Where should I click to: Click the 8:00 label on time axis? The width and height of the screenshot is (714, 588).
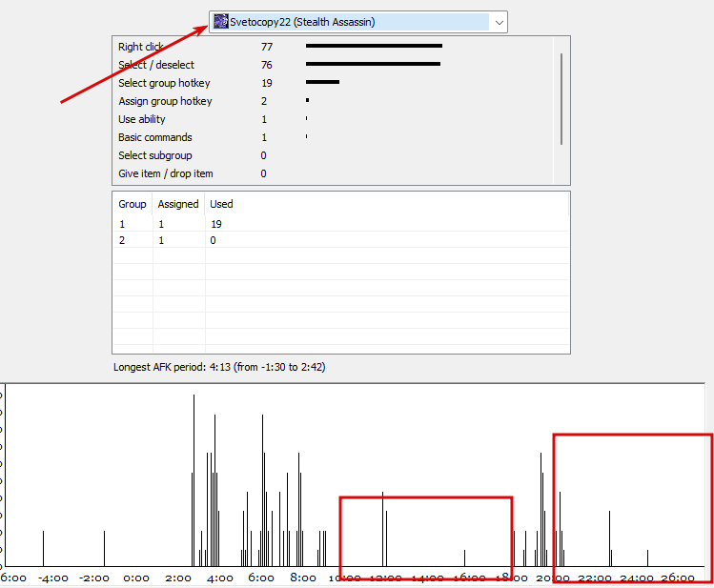tap(303, 578)
